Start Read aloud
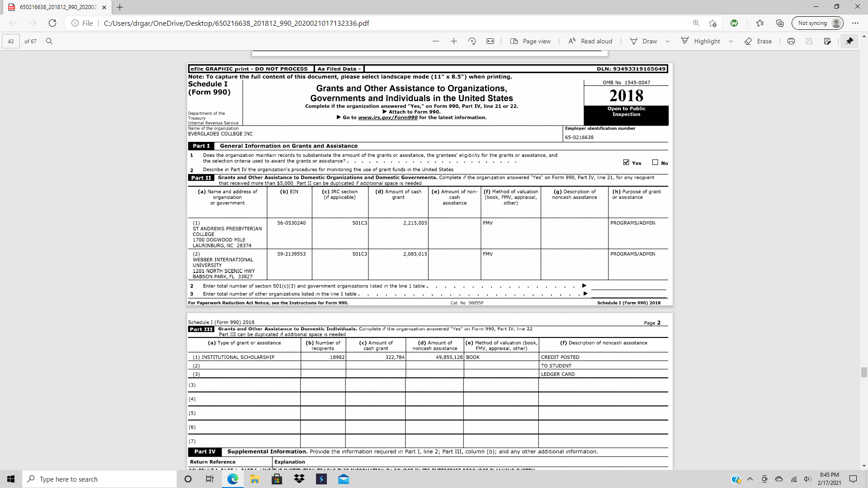Viewport: 868px width, 488px height. click(590, 41)
